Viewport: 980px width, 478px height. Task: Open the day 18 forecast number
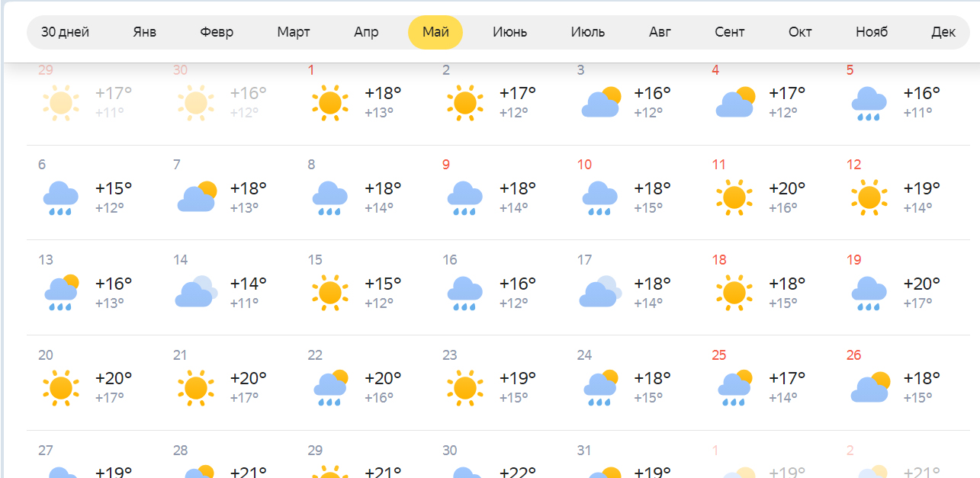pyautogui.click(x=719, y=260)
